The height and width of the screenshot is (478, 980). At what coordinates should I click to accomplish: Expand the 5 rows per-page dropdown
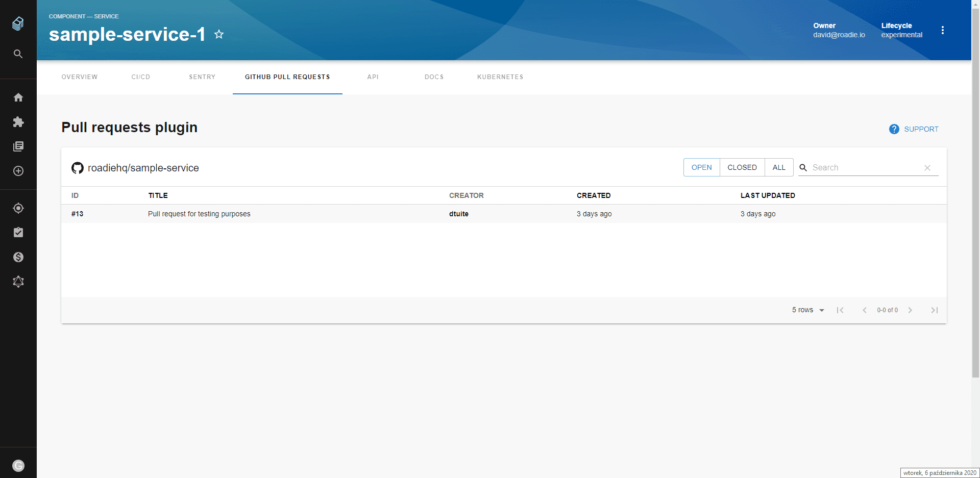(x=808, y=310)
